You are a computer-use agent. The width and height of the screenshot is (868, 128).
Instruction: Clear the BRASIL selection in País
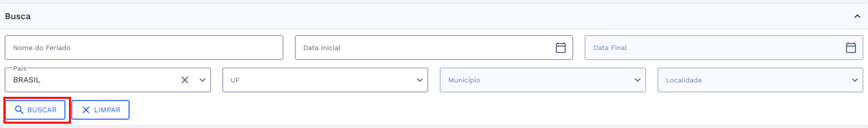pos(185,80)
